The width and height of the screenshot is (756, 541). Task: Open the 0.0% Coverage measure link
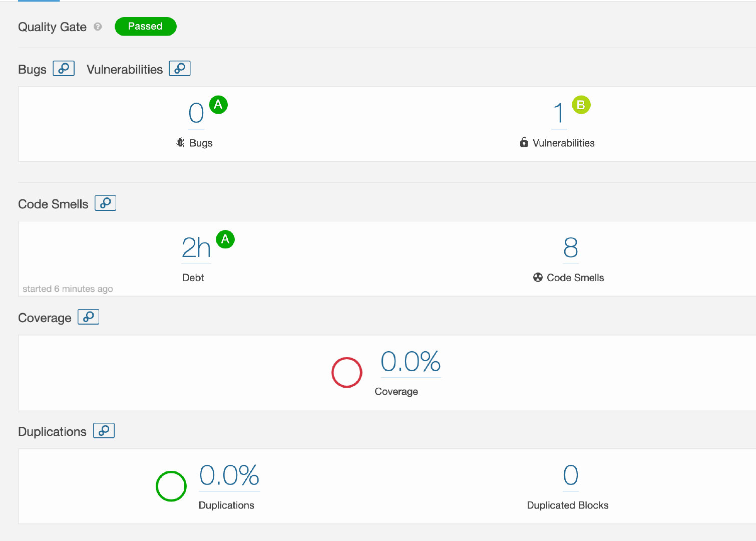pyautogui.click(x=411, y=362)
